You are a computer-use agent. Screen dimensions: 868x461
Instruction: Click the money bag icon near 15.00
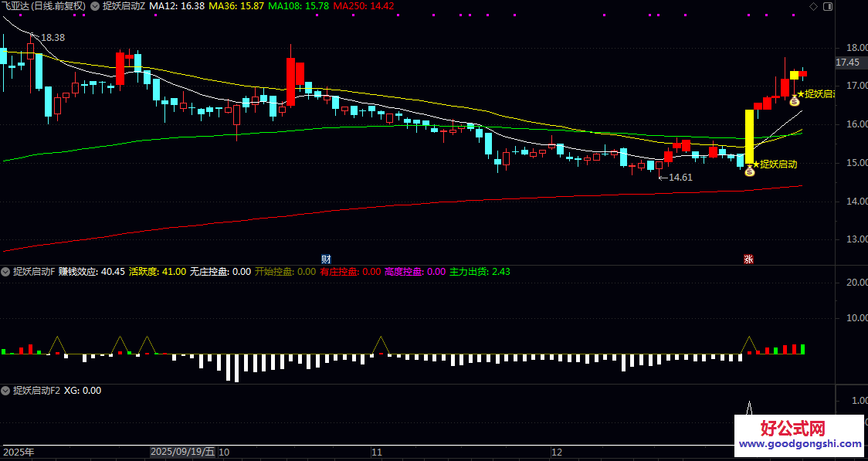point(750,171)
